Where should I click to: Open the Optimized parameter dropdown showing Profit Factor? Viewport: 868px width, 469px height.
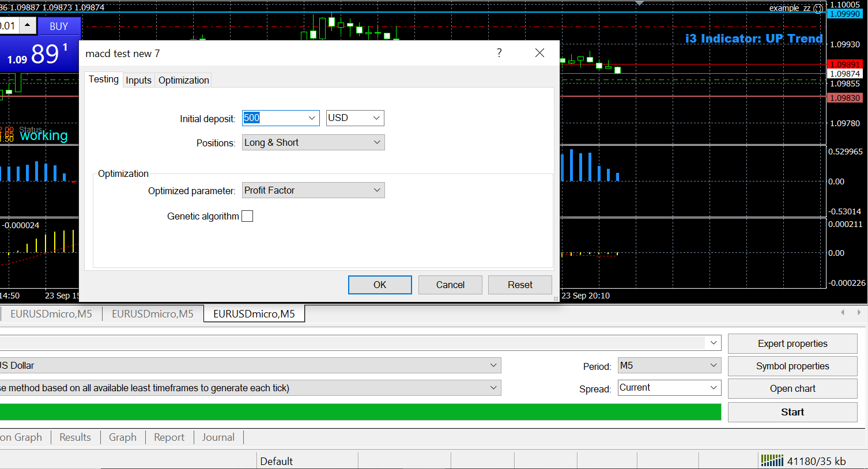tap(313, 190)
